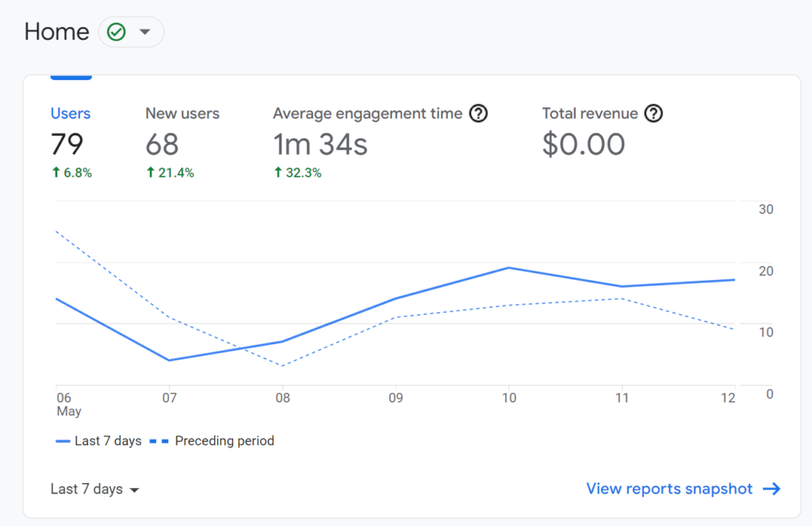Click the Total revenue help tooltip icon
Screen dimensions: 812x526
653,113
